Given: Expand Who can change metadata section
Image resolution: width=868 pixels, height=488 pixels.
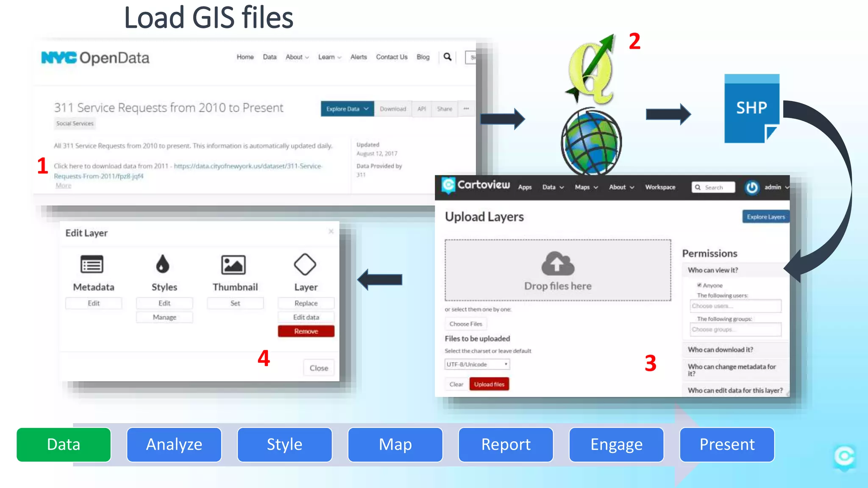Looking at the screenshot, I should click(x=735, y=370).
